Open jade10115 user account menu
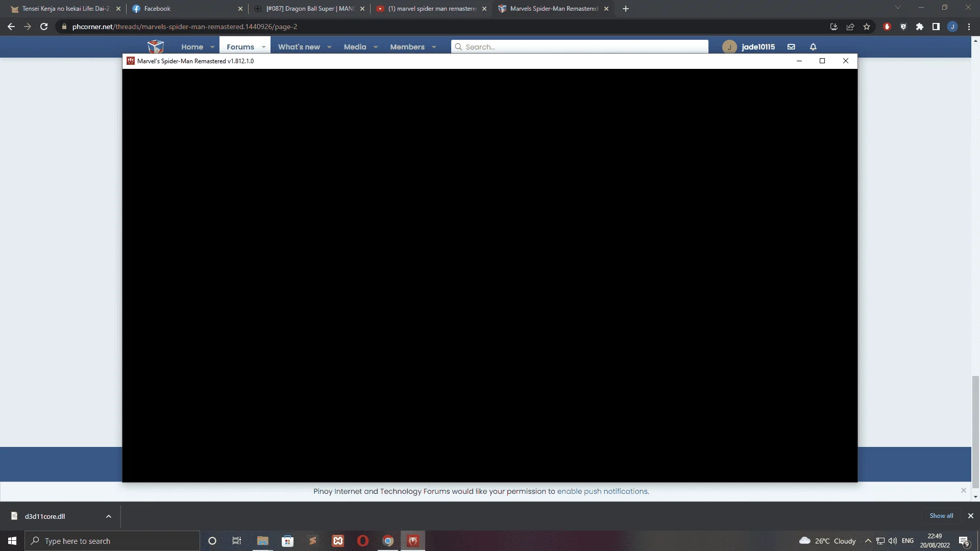Viewport: 980px width, 551px height. 749,46
